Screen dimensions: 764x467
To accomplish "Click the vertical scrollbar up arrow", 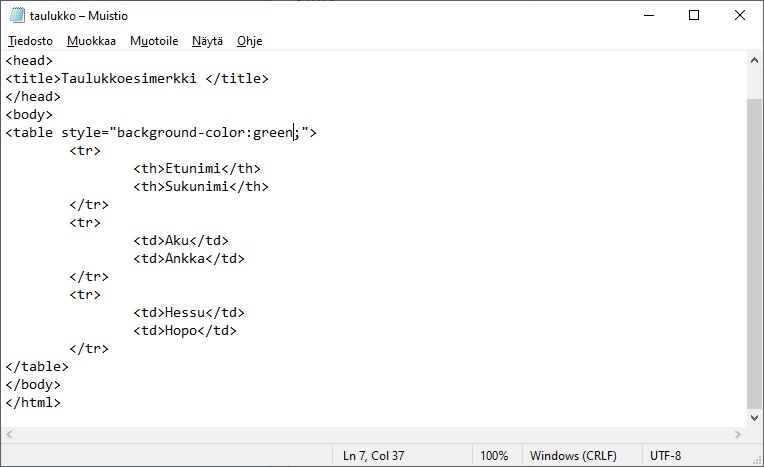I will pyautogui.click(x=755, y=60).
